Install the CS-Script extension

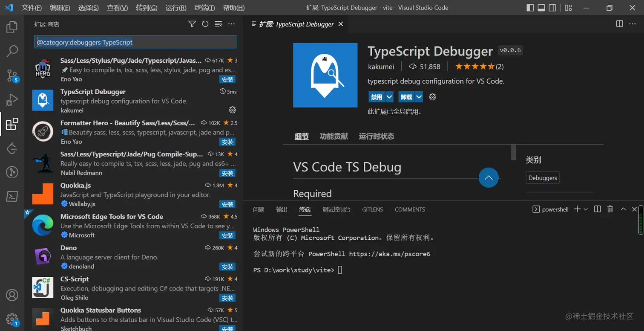tap(227, 298)
